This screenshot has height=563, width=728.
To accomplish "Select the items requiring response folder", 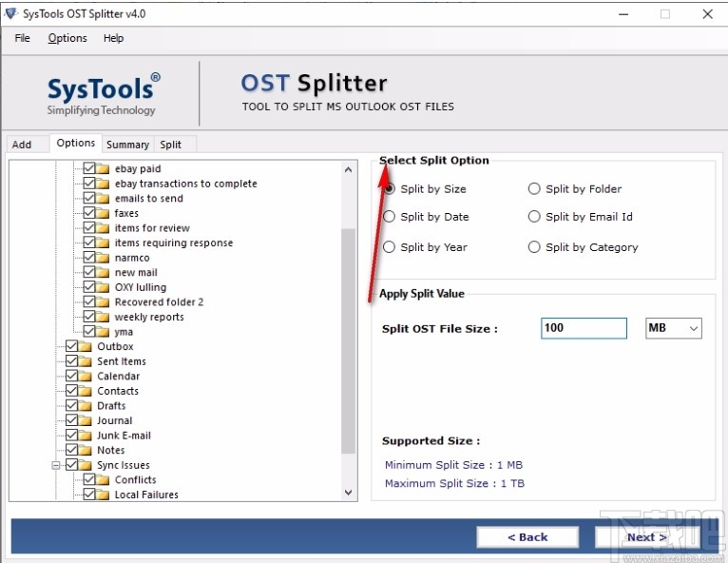I will [x=174, y=243].
